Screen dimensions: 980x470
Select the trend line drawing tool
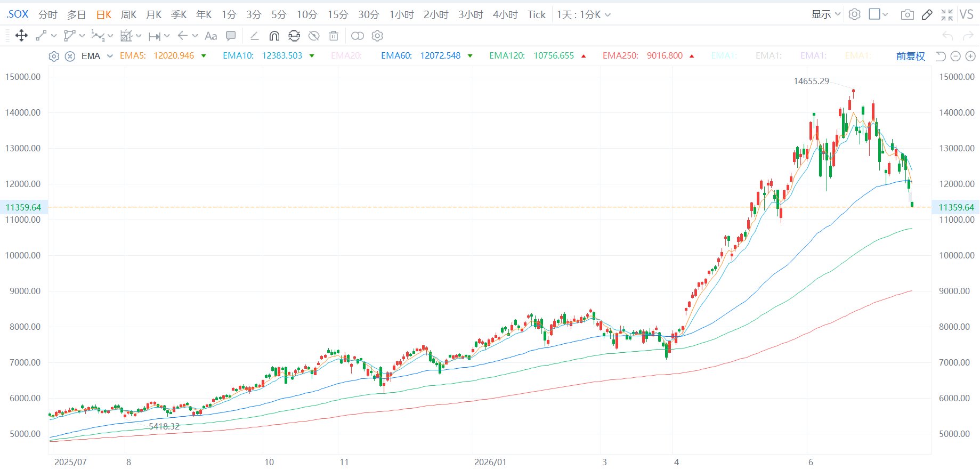pyautogui.click(x=41, y=36)
